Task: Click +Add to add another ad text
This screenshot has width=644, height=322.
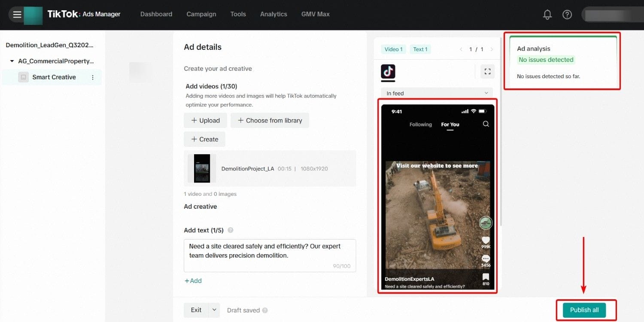Action: tap(193, 280)
